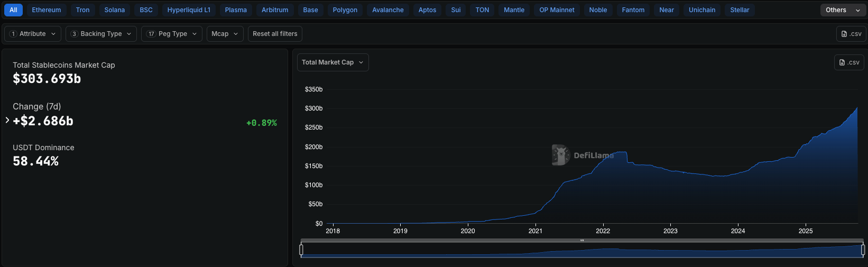The height and width of the screenshot is (267, 868).
Task: Click the top grip of the chart range bar
Action: coord(582,240)
